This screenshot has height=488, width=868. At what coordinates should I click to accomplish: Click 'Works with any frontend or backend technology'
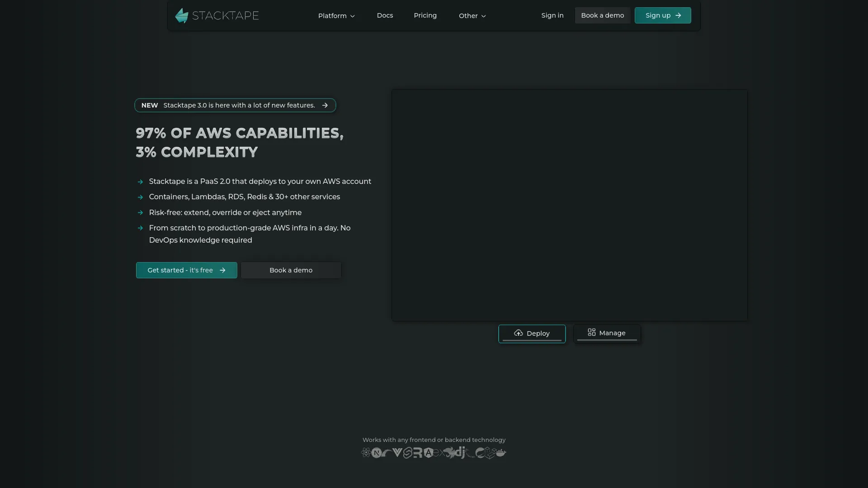(x=434, y=440)
